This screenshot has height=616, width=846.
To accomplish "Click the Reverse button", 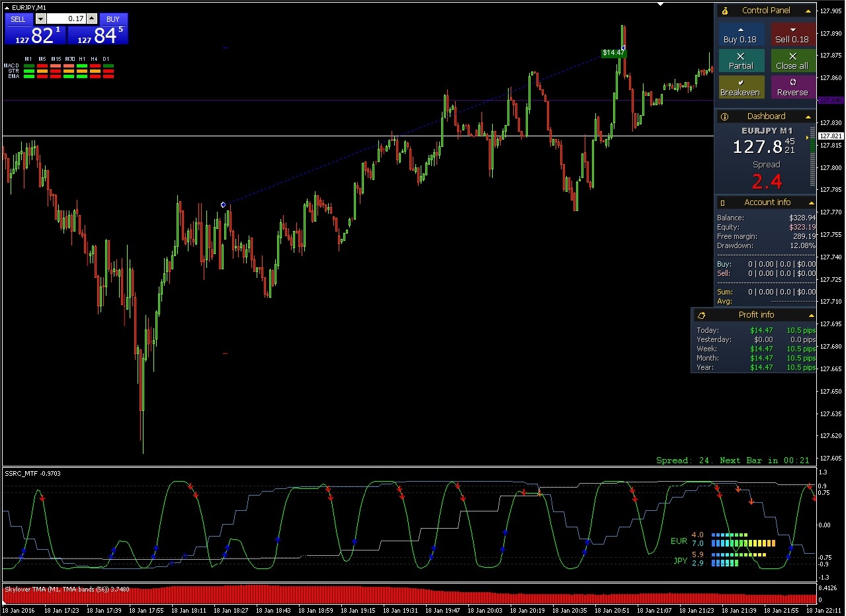I will point(792,87).
